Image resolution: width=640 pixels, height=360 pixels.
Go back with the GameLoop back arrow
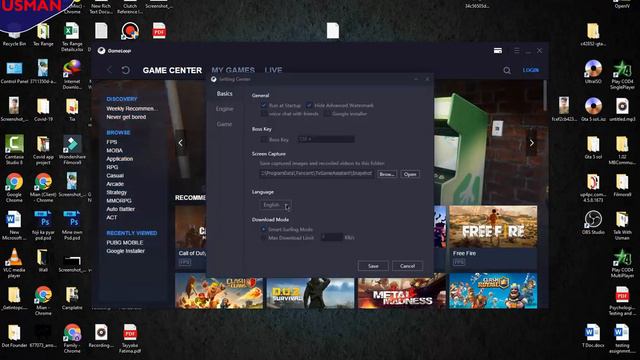point(109,70)
